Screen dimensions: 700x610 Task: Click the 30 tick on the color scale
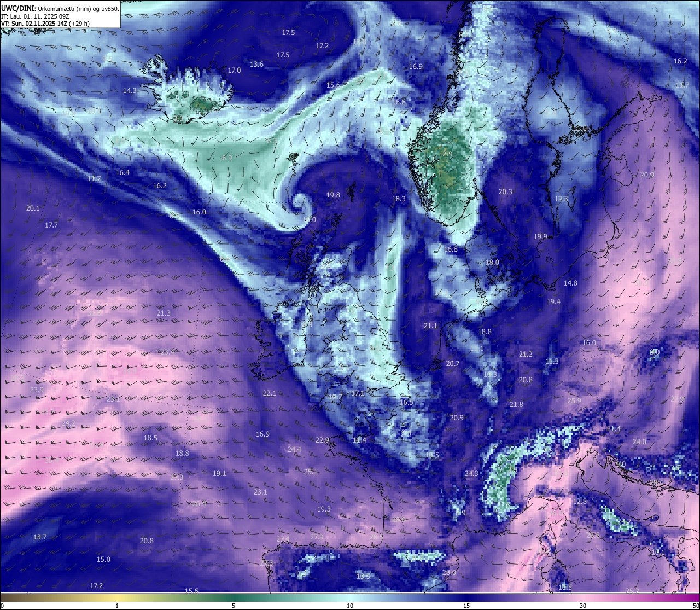[583, 605]
